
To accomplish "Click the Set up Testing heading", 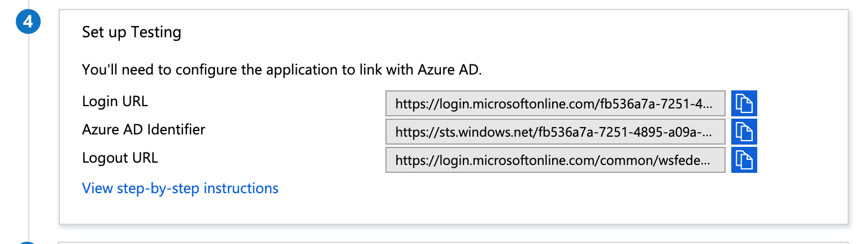I will click(x=132, y=32).
